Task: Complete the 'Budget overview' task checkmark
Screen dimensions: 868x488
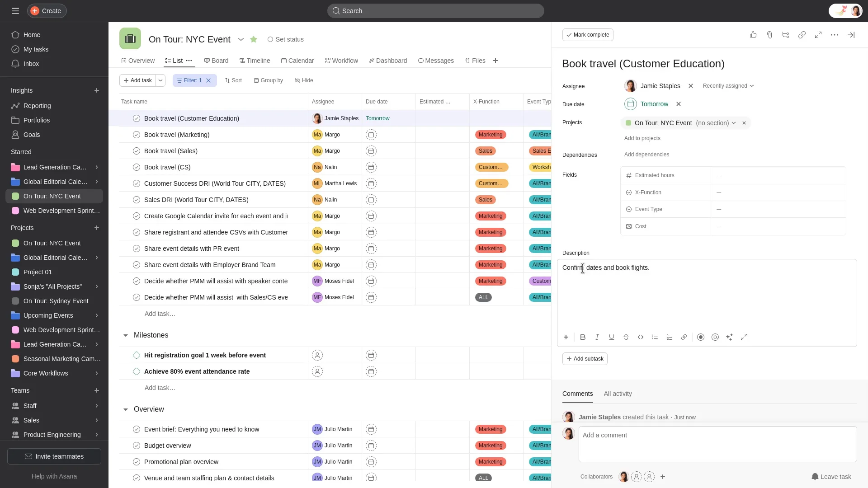Action: coord(137,445)
